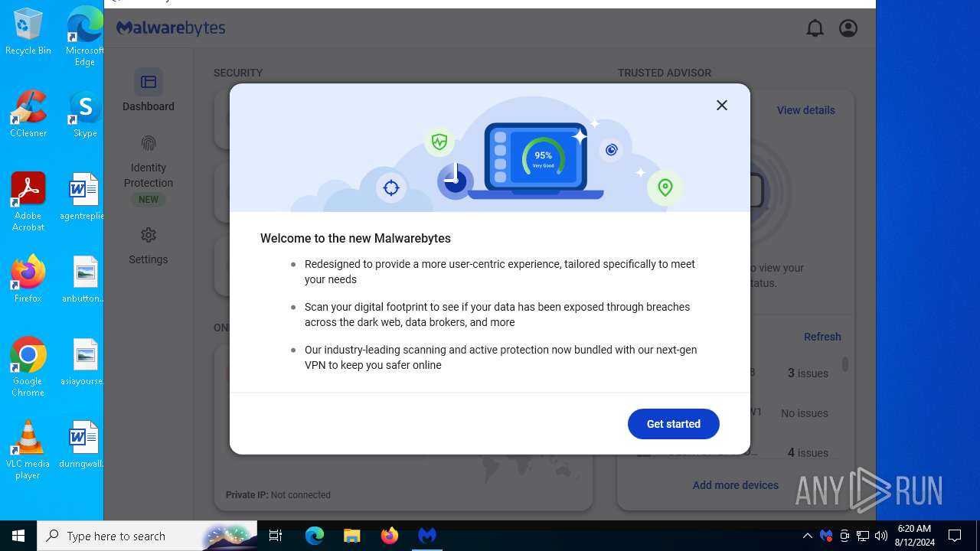The image size is (980, 551).
Task: Open Skype desktop shortcut
Action: point(85,114)
